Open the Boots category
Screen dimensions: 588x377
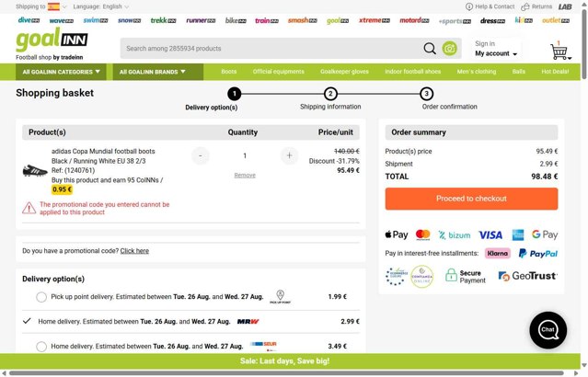click(x=229, y=72)
